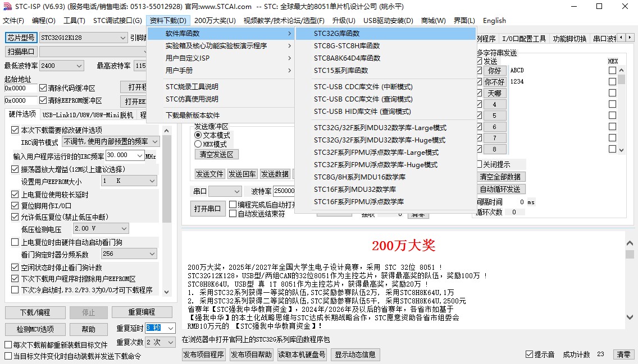This screenshot has width=638, height=364.
Task: Click 发布项目程序 button
Action: tap(203, 354)
